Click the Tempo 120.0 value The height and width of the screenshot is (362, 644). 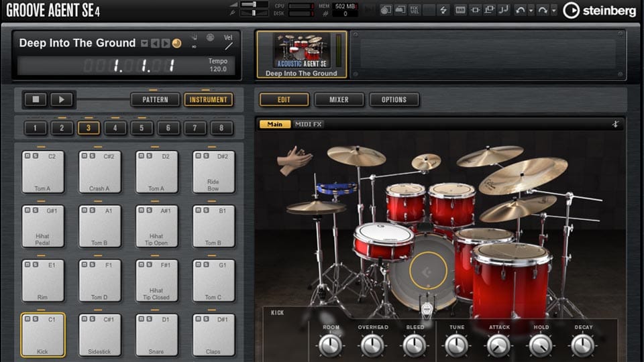coord(217,69)
